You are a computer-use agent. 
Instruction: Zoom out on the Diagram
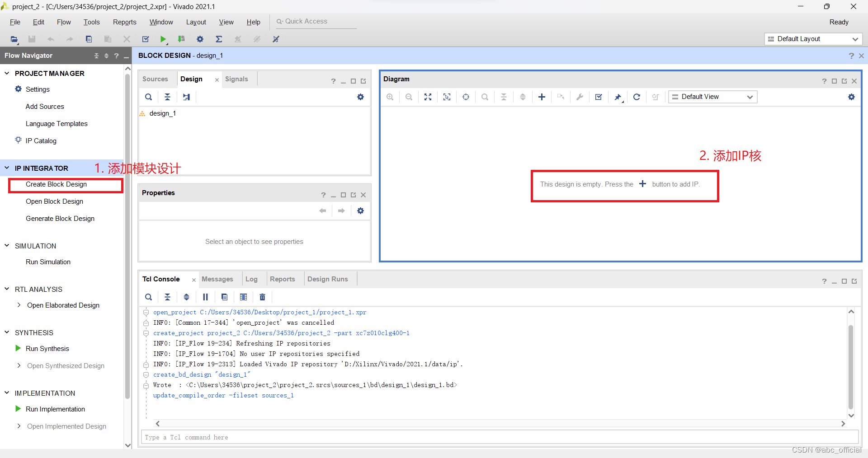(x=409, y=97)
